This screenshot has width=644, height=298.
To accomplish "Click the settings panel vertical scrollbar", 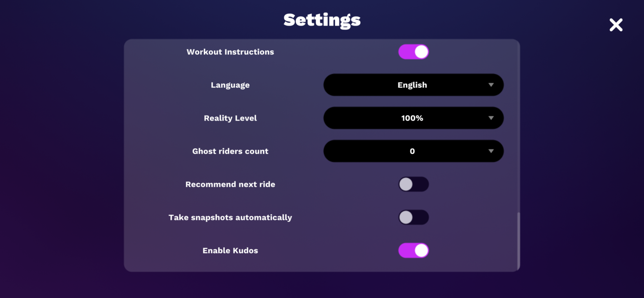I will tap(518, 240).
